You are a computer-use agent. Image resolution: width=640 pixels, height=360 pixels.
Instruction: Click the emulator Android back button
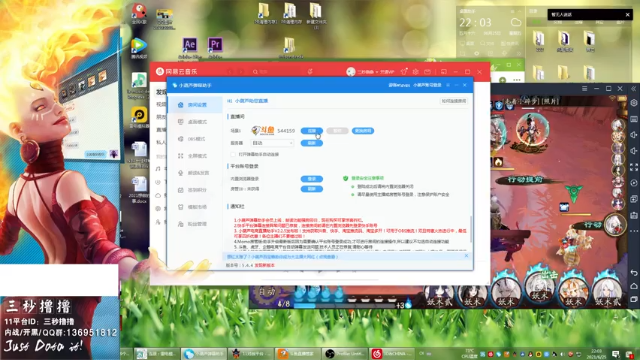[x=633, y=273]
